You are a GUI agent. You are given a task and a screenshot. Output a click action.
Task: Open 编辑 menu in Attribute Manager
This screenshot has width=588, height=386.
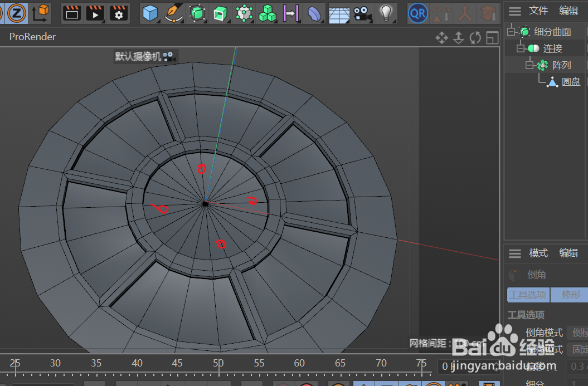[568, 253]
